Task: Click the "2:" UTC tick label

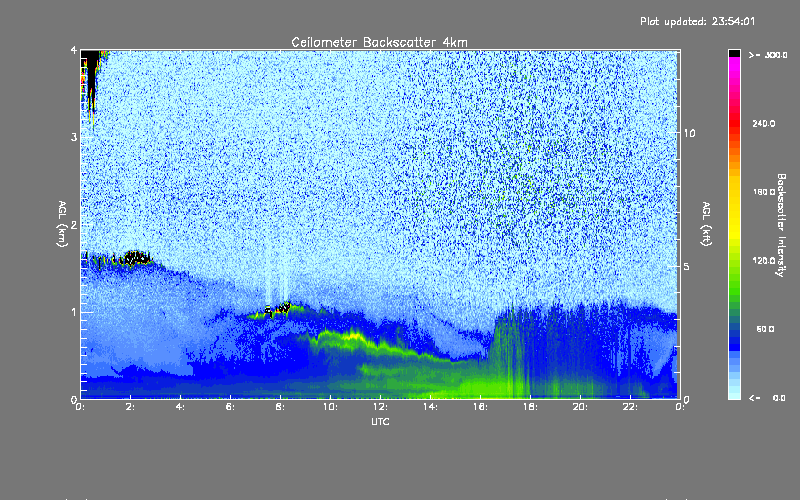Action: click(x=130, y=407)
